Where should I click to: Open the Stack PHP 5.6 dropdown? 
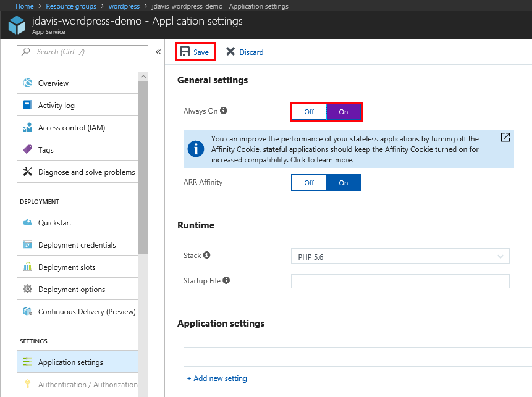[x=400, y=256]
